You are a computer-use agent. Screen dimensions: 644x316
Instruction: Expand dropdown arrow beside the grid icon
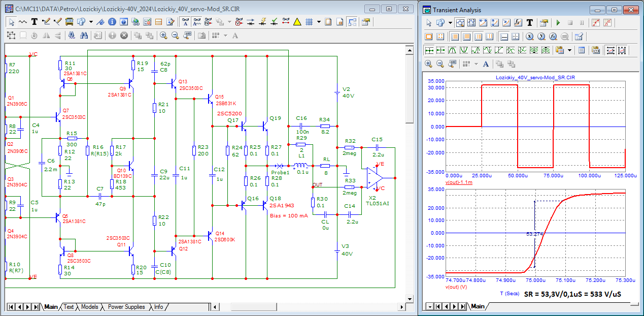point(319,22)
